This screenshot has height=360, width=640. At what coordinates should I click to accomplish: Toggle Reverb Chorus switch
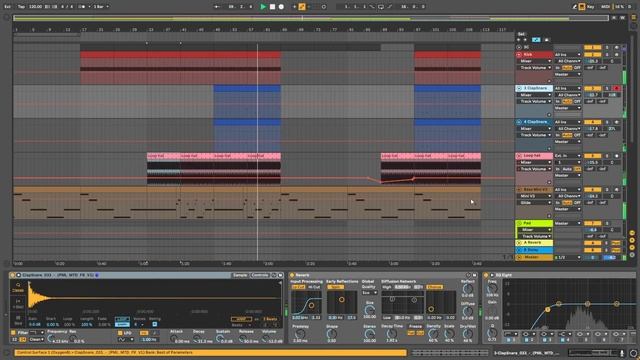click(x=434, y=287)
